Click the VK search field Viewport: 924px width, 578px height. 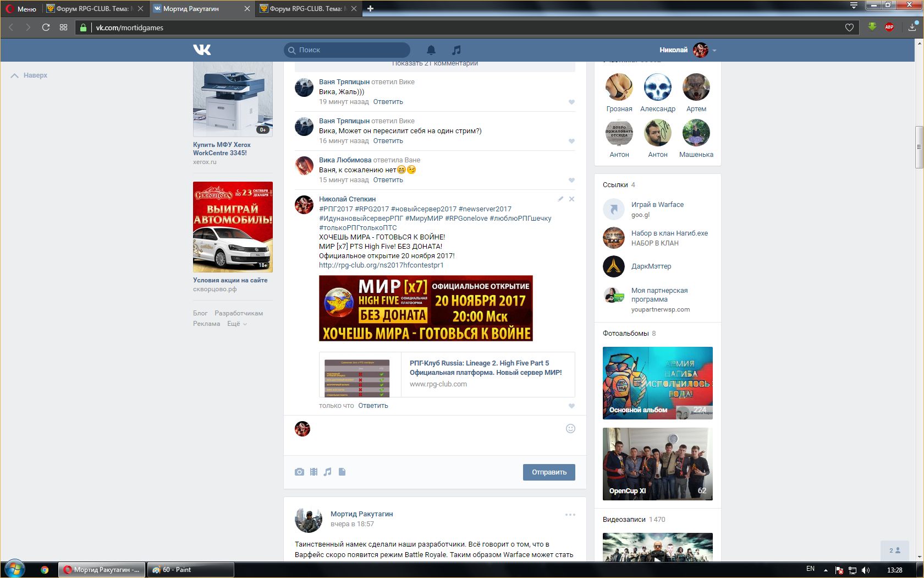(347, 50)
